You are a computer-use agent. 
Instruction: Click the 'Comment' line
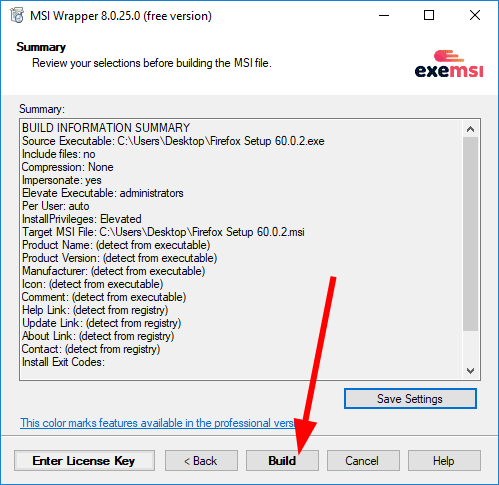click(x=104, y=297)
